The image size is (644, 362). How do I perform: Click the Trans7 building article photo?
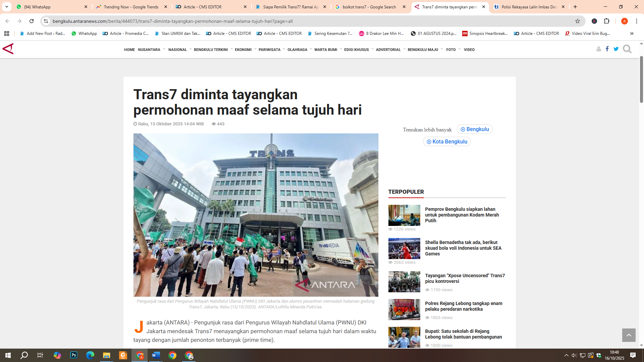(x=256, y=215)
